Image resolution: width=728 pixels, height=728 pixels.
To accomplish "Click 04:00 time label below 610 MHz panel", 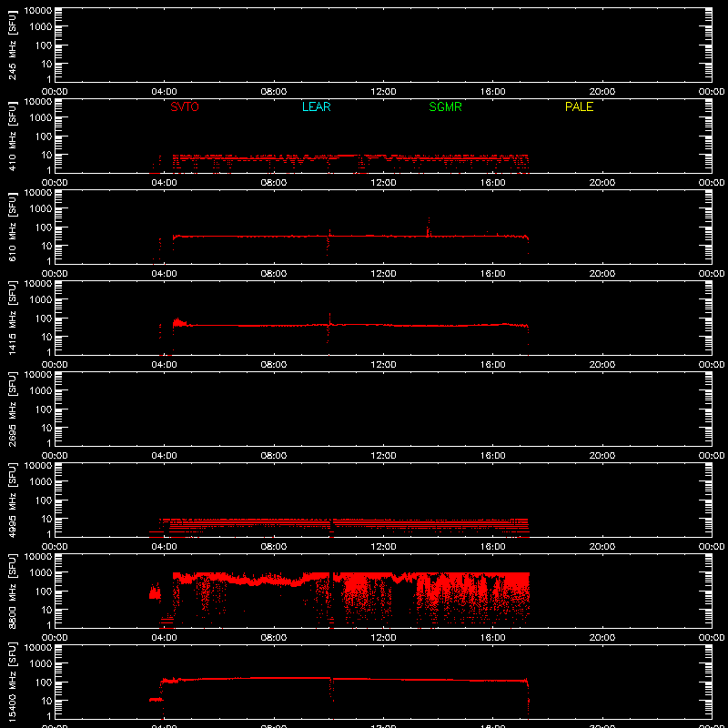I will point(164,274).
